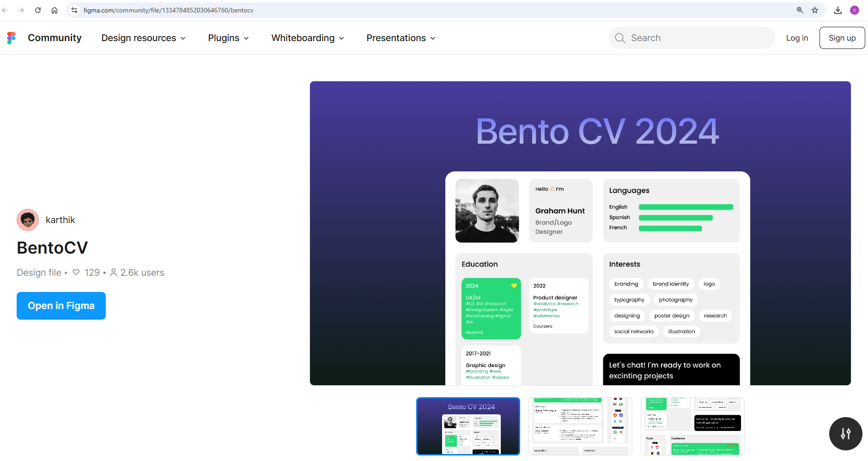The width and height of the screenshot is (868, 461).
Task: Go to the Community tab
Action: (x=55, y=38)
